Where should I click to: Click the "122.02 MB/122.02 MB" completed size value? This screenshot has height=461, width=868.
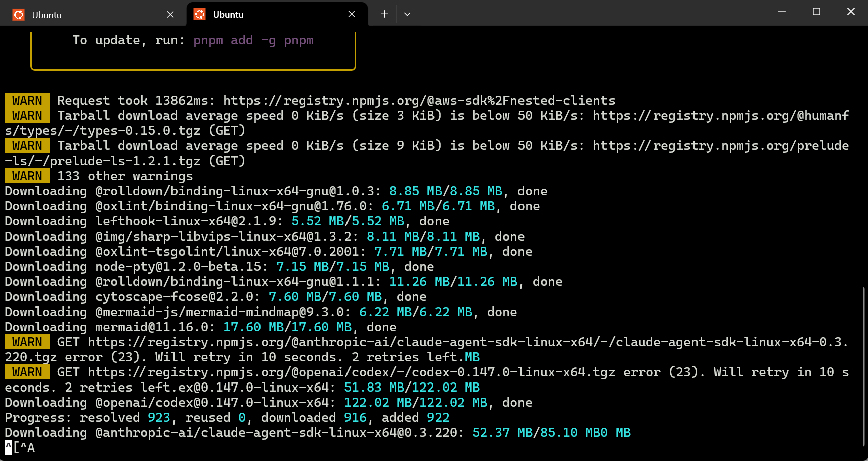[416, 403]
